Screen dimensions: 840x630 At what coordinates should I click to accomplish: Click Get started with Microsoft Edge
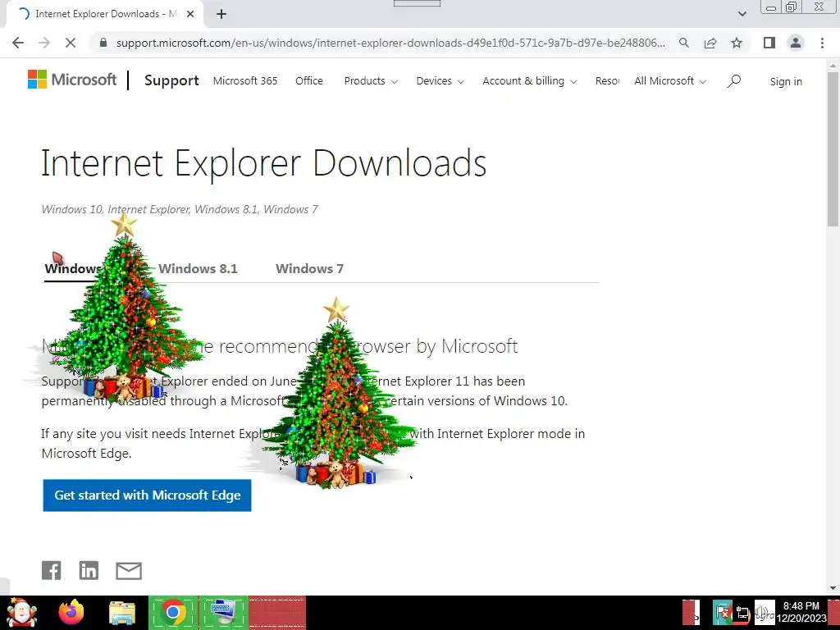148,495
